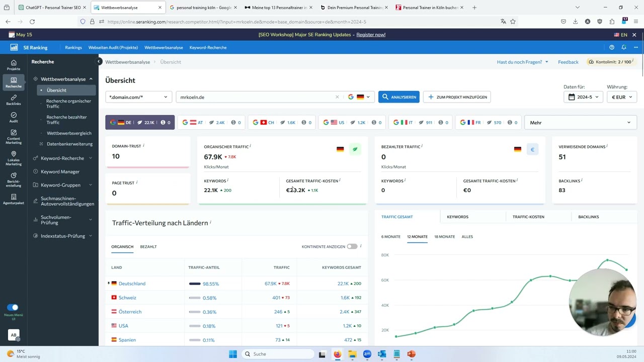Open Rankings in the top menu

73,47
